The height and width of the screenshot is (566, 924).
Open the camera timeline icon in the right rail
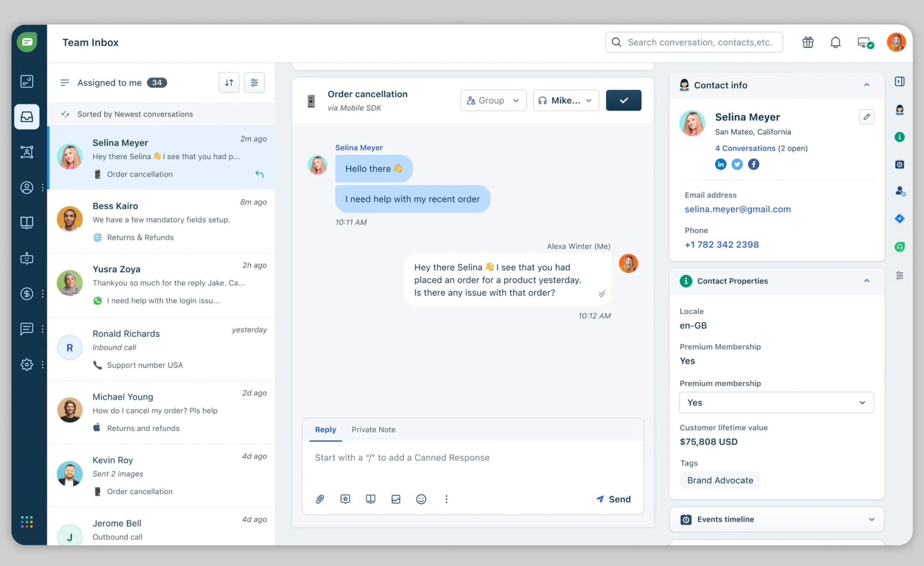click(899, 164)
